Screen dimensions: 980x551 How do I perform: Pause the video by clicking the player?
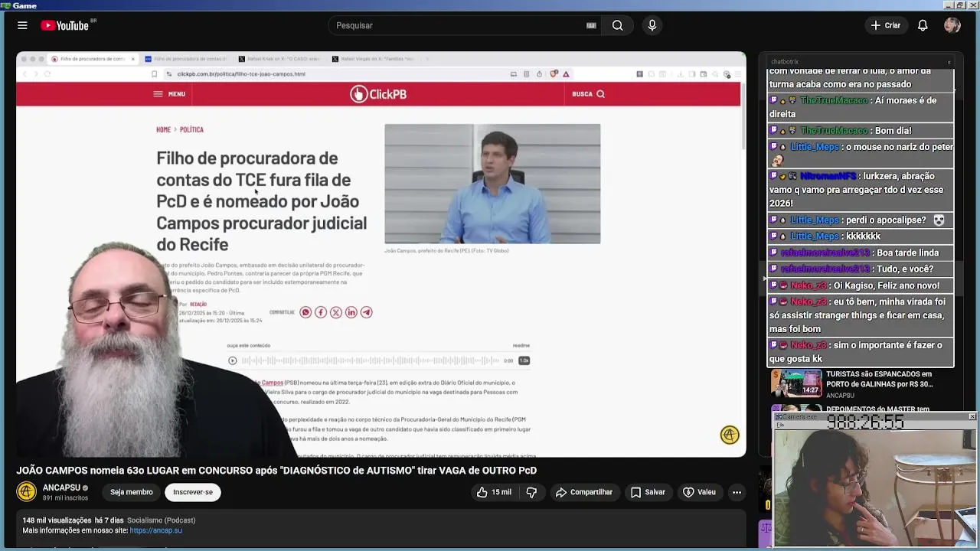[381, 254]
